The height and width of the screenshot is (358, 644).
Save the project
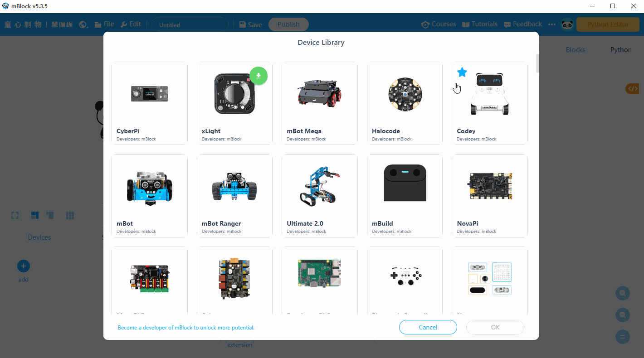(x=250, y=24)
